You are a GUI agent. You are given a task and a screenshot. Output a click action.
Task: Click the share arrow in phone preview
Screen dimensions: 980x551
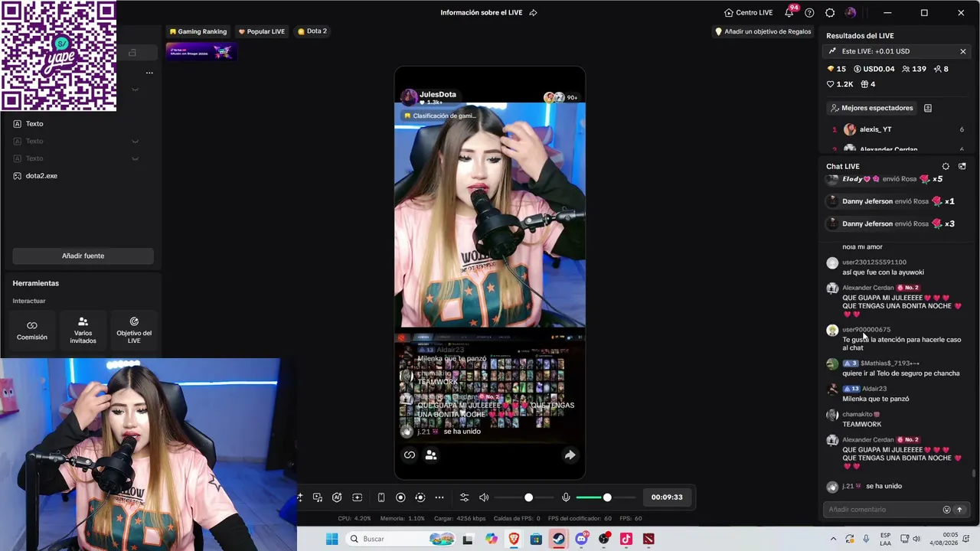(x=570, y=455)
